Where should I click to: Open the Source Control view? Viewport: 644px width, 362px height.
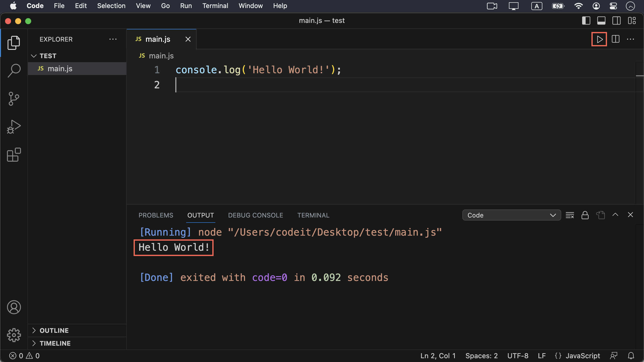(x=14, y=98)
